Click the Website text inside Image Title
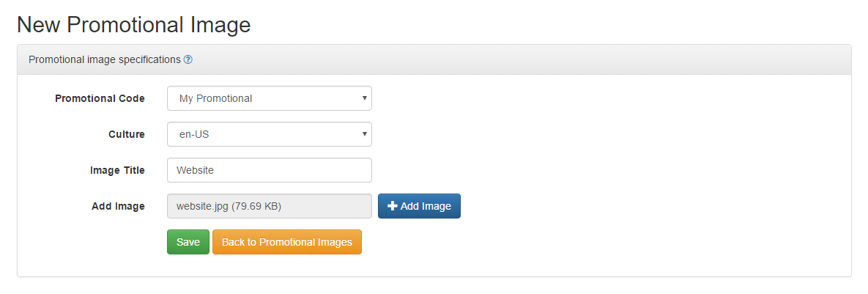Screen dimensions: 868x294 tap(195, 171)
